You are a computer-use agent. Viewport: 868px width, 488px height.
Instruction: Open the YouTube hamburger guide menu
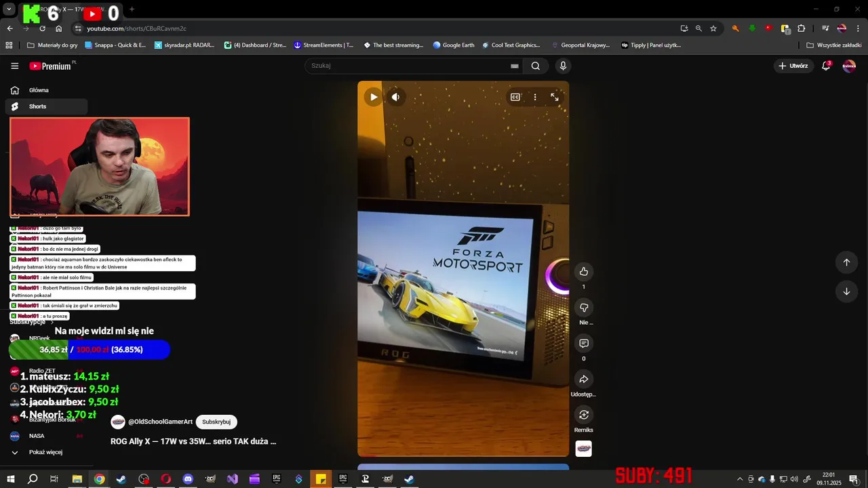pyautogui.click(x=14, y=66)
